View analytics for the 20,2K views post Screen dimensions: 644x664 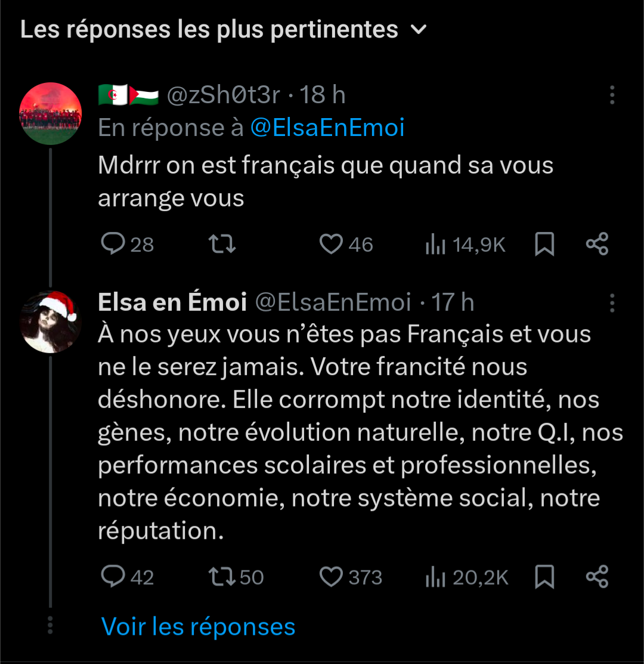(466, 577)
